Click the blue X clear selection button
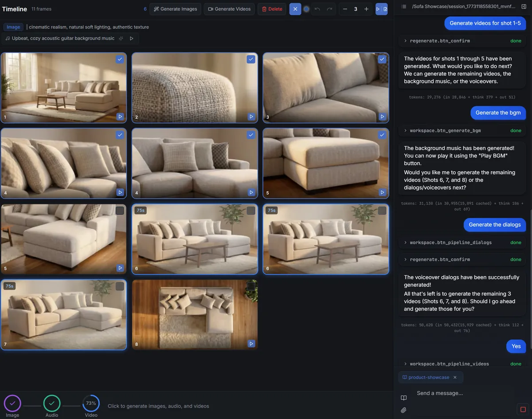 [x=295, y=9]
